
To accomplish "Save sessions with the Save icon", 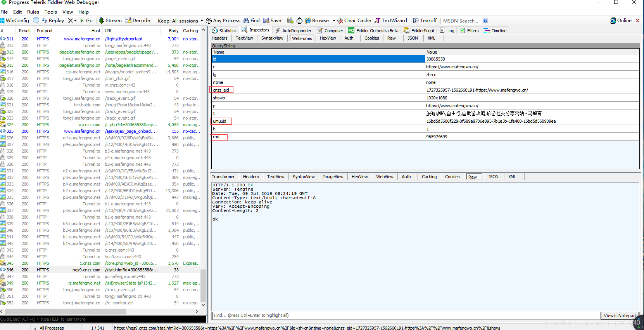I will [272, 21].
